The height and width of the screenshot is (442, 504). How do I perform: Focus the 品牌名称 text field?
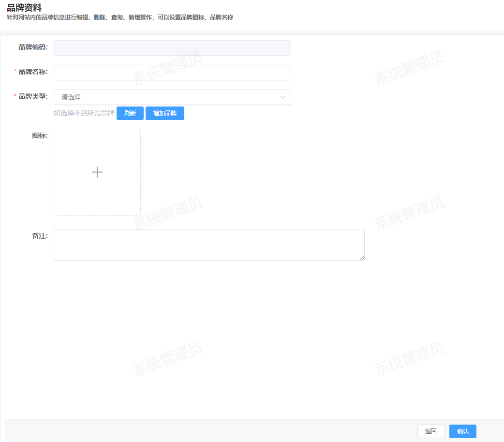coord(172,73)
